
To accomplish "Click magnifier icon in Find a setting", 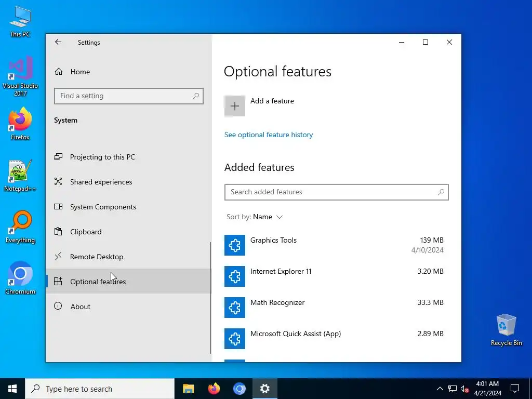I will [x=196, y=96].
